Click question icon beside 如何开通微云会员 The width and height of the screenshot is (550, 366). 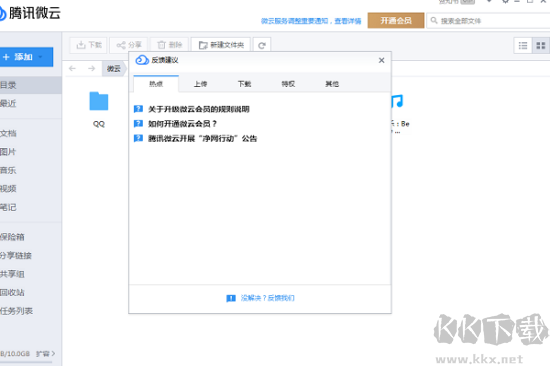pos(139,124)
